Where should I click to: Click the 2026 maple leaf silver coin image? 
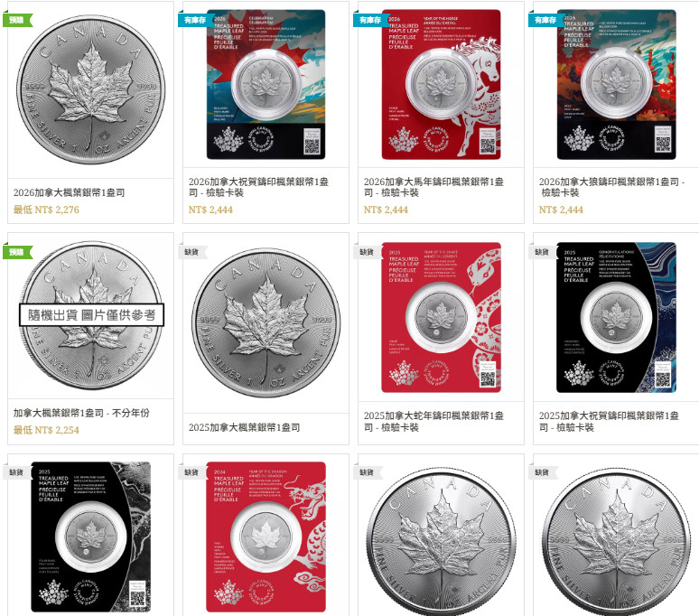91,89
